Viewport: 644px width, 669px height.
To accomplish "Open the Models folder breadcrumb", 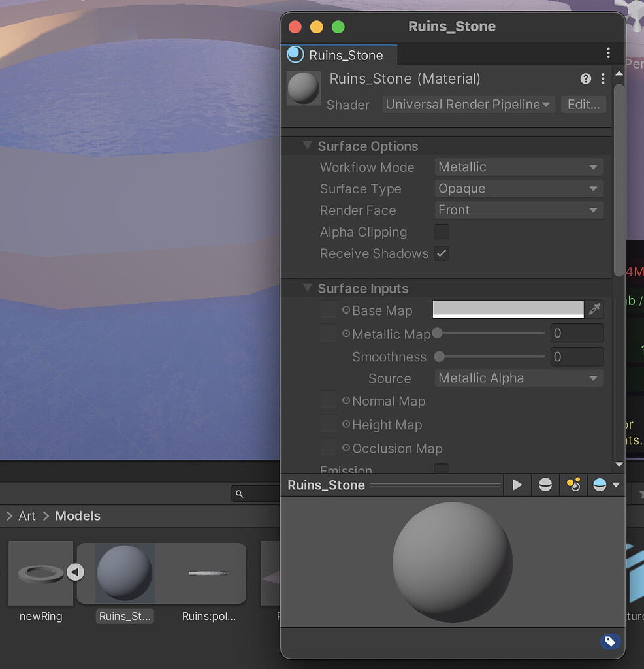I will (77, 515).
